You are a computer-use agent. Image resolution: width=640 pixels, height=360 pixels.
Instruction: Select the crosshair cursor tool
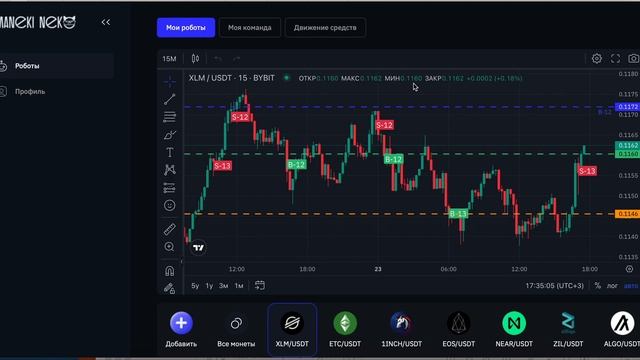point(170,82)
